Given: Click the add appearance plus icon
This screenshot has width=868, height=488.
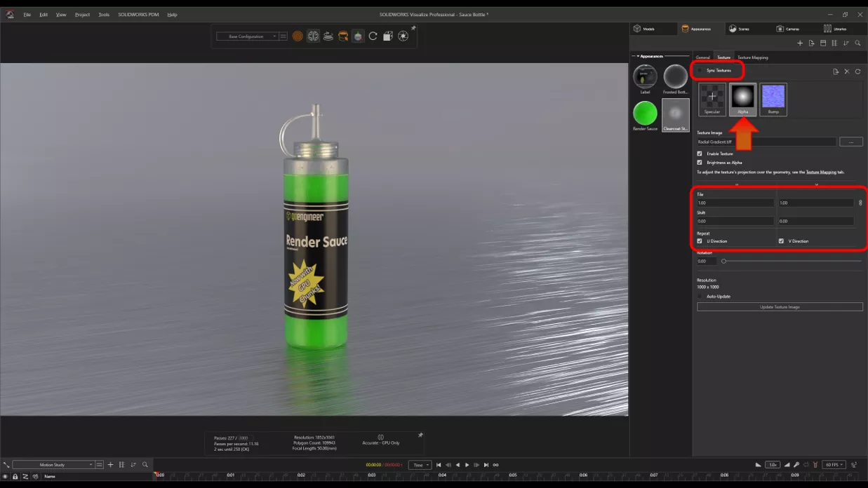Looking at the screenshot, I should pyautogui.click(x=800, y=43).
